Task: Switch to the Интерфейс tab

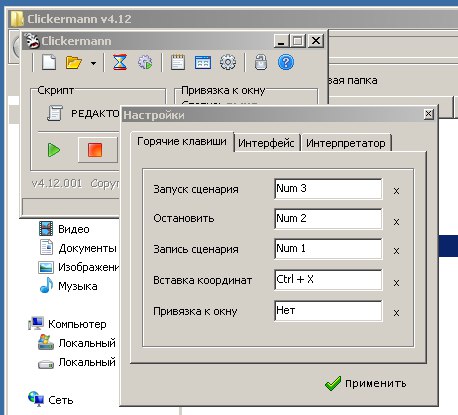Action: click(266, 143)
